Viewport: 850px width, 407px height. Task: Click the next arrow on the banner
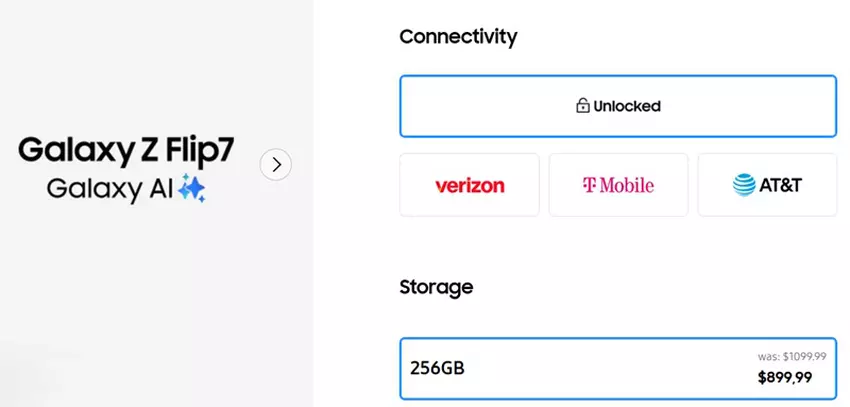(x=276, y=164)
